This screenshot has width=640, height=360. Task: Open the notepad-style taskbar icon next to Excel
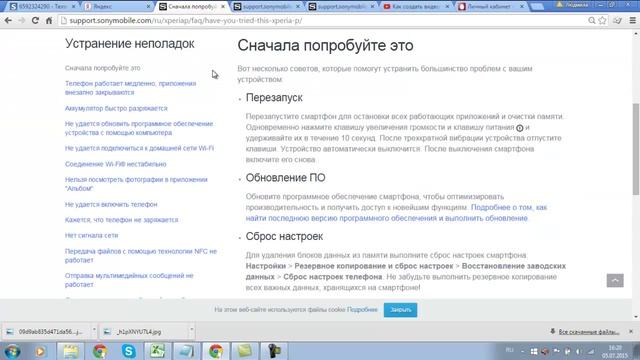(x=186, y=351)
